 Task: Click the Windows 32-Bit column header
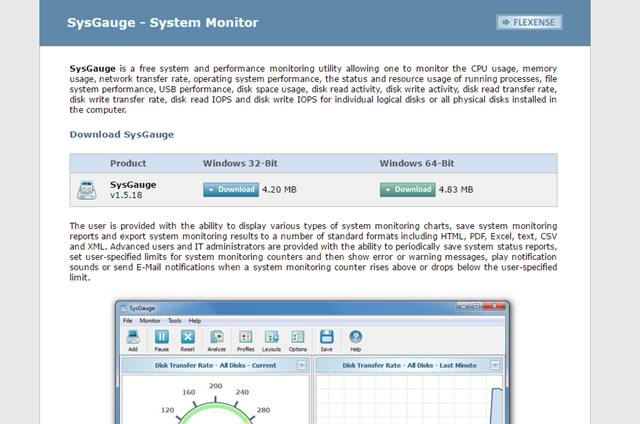[240, 164]
